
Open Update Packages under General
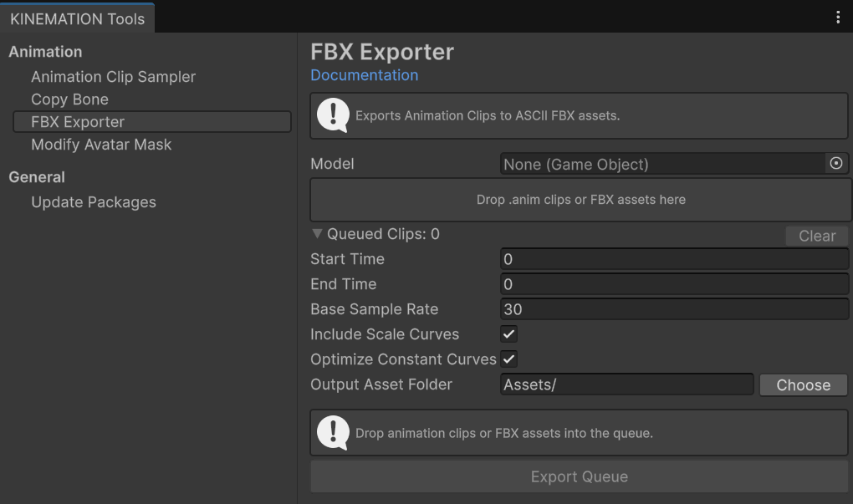94,202
